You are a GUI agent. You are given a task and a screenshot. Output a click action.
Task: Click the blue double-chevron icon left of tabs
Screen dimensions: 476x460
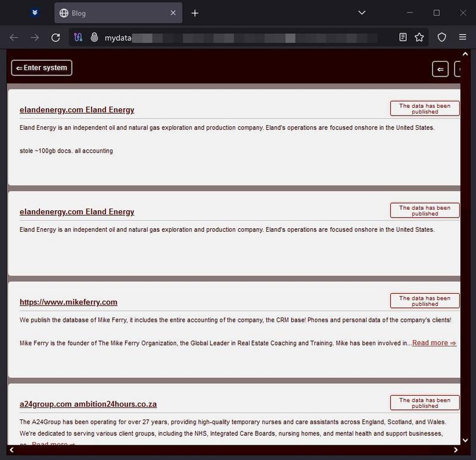(35, 13)
